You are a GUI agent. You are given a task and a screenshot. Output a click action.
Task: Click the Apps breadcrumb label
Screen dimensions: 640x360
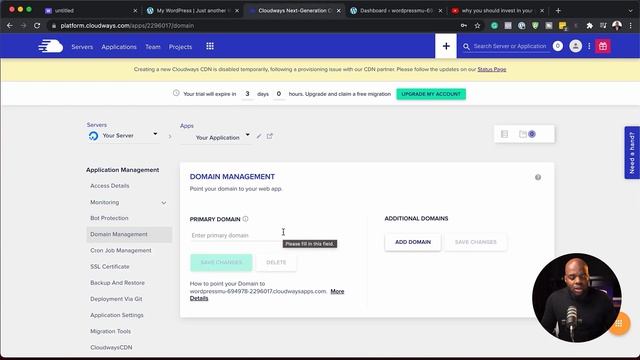tap(187, 126)
